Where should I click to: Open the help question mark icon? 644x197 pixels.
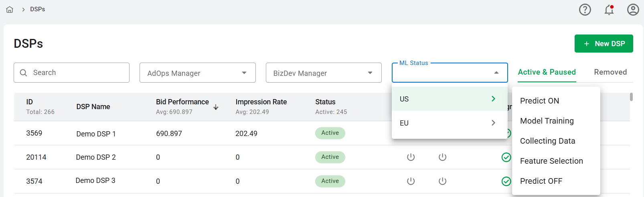(x=585, y=10)
